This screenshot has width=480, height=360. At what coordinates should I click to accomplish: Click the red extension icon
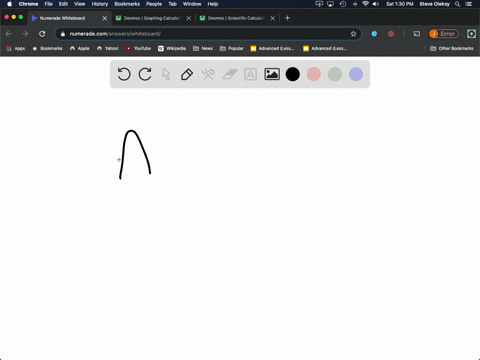click(x=391, y=34)
